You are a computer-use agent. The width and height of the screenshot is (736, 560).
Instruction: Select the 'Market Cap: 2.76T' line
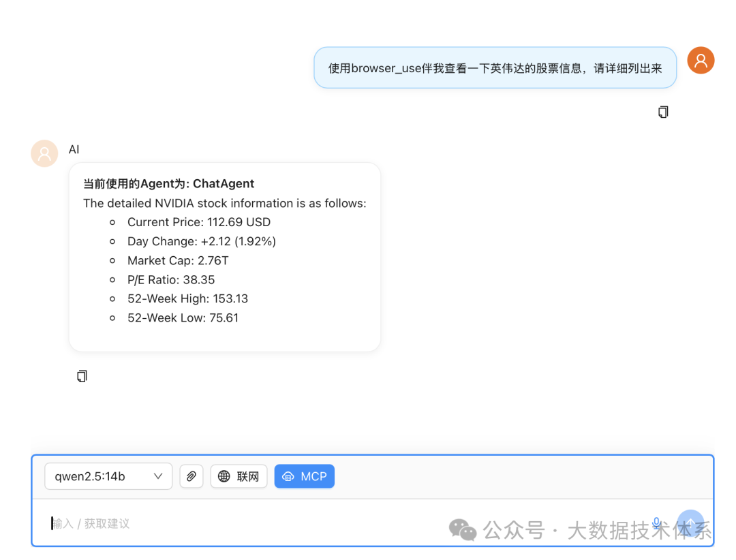(x=178, y=260)
